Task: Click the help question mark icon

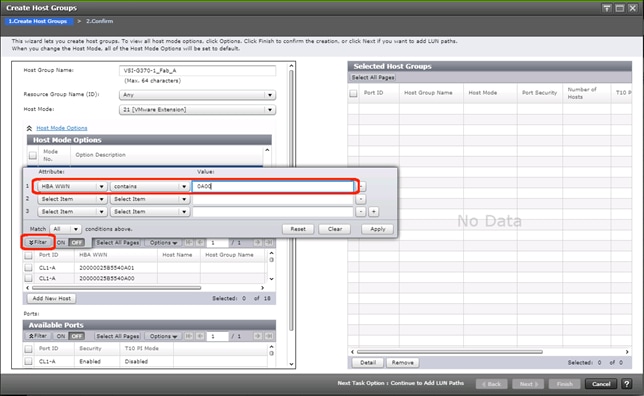Action: point(626,384)
